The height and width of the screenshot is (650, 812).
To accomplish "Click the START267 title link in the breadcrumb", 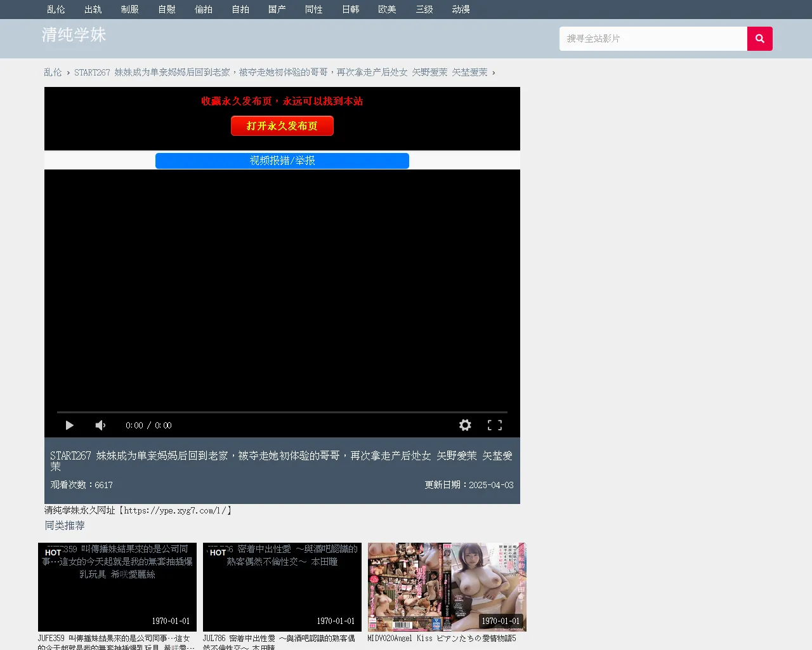I will [x=281, y=72].
